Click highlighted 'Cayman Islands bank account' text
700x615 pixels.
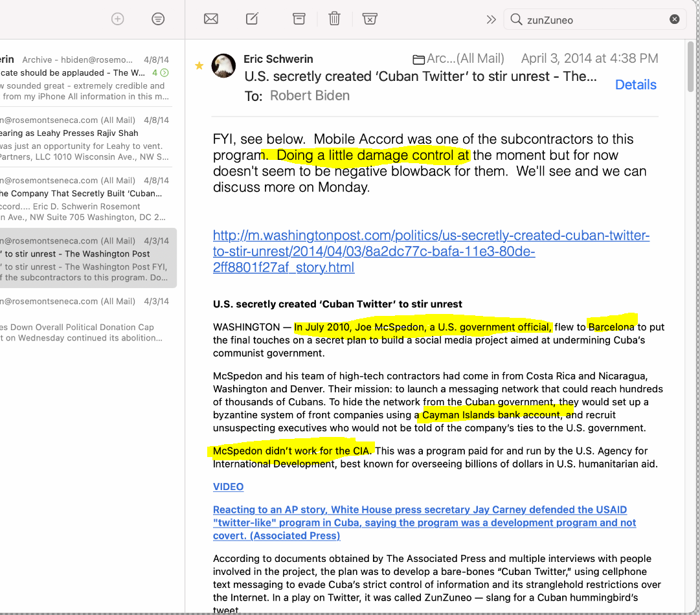[491, 415]
